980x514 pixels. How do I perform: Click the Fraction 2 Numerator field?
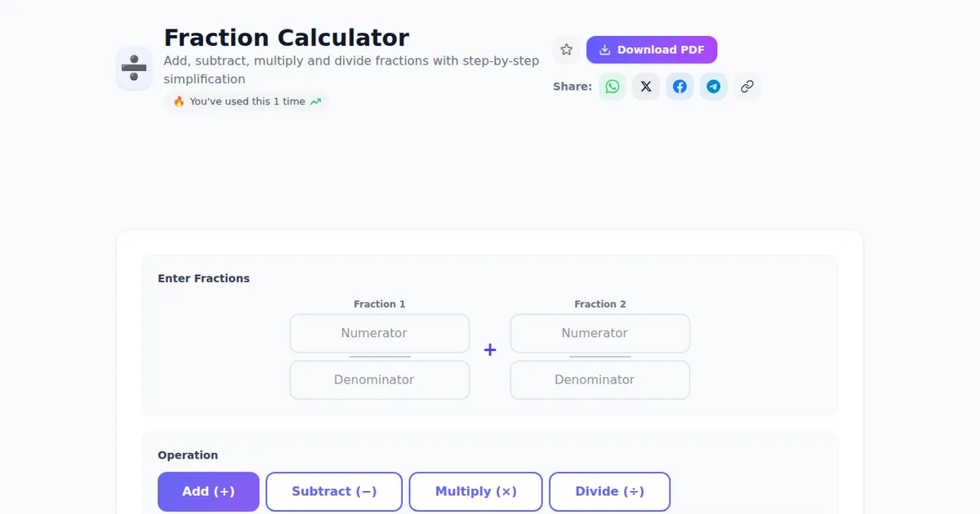click(x=600, y=334)
